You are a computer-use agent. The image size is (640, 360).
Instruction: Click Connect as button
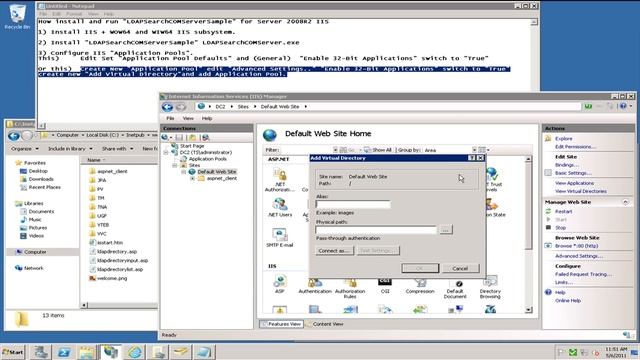334,251
